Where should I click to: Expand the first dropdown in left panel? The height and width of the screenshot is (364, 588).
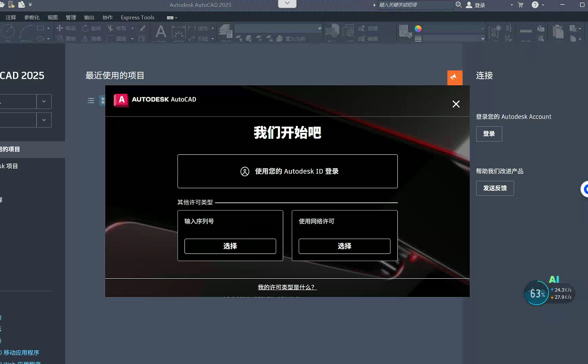[44, 102]
